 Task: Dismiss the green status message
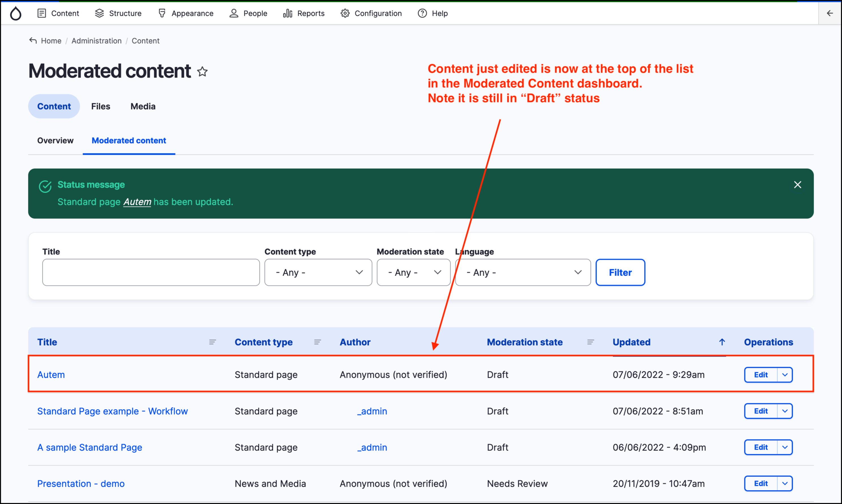coord(798,185)
